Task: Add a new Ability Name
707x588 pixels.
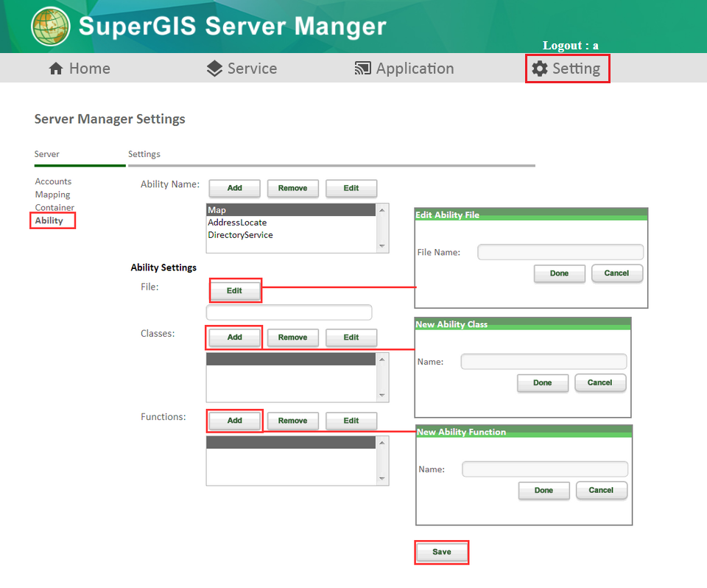Action: tap(234, 188)
